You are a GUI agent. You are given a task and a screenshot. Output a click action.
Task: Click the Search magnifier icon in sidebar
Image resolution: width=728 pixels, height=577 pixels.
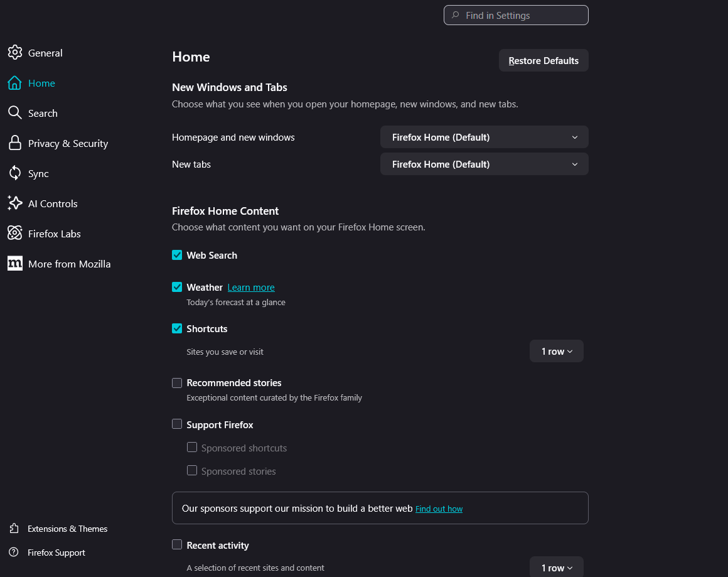pos(15,113)
